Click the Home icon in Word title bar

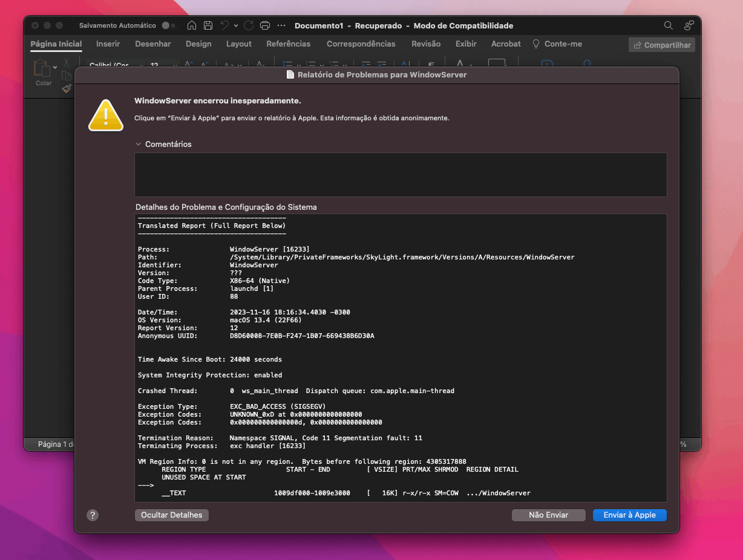(x=192, y=25)
